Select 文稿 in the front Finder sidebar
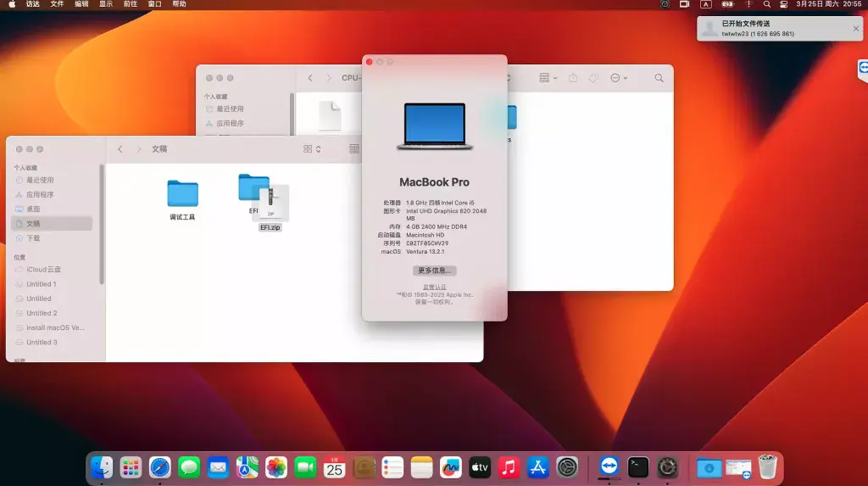Screen dimensions: 868x486 (x=52, y=223)
